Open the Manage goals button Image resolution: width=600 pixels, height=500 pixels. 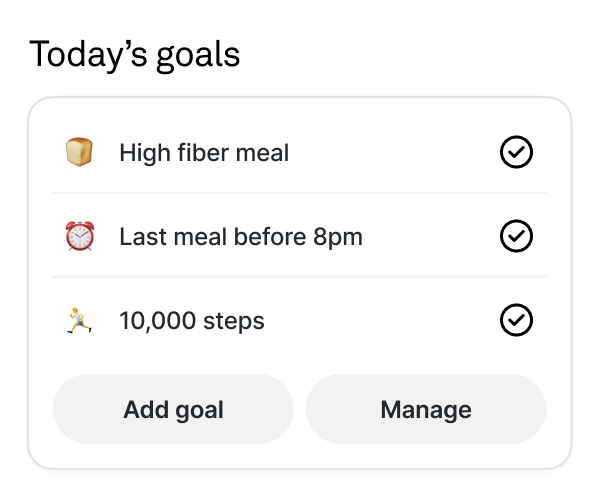[x=426, y=409]
